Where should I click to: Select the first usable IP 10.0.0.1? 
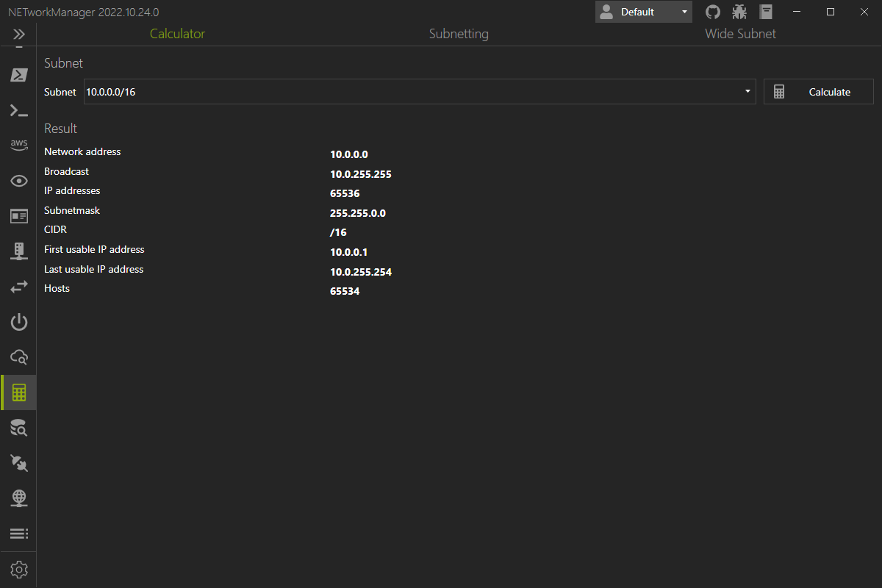tap(349, 252)
